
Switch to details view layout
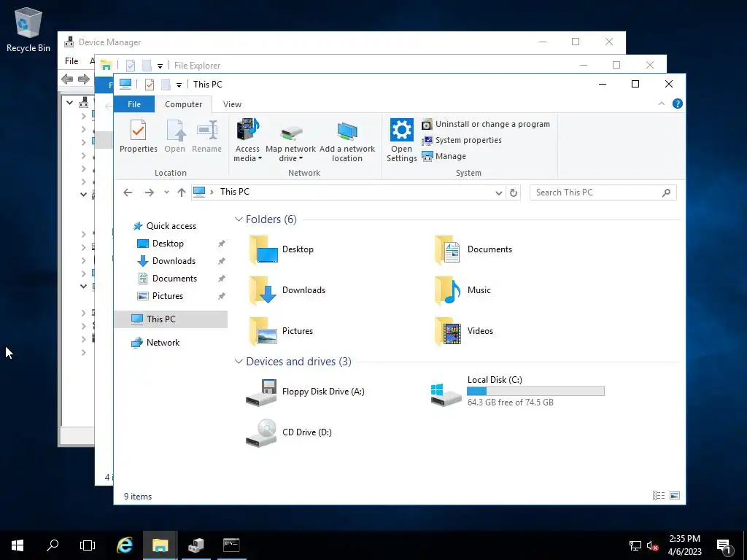[659, 496]
